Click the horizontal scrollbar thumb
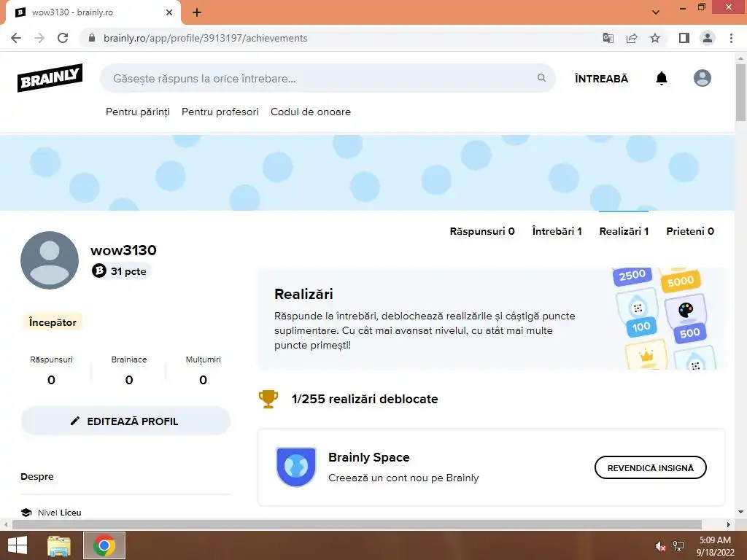747x560 pixels. pos(357,524)
